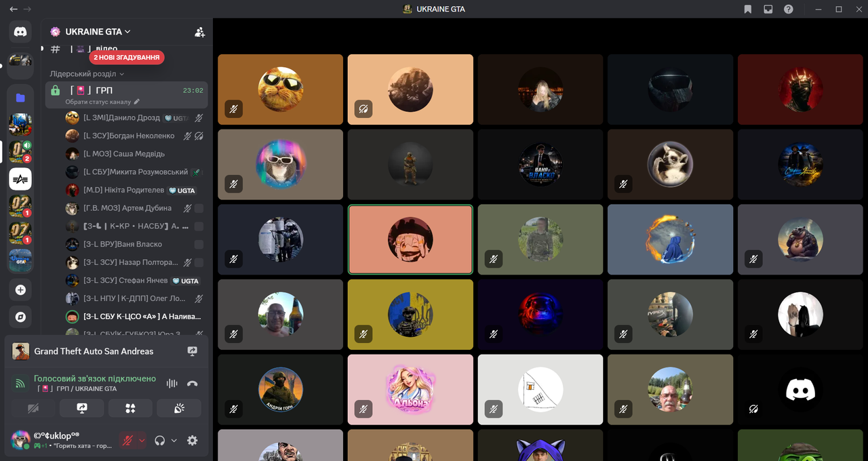
Task: Share Grand Theft Auto San Andreas screen
Action: [x=193, y=351]
